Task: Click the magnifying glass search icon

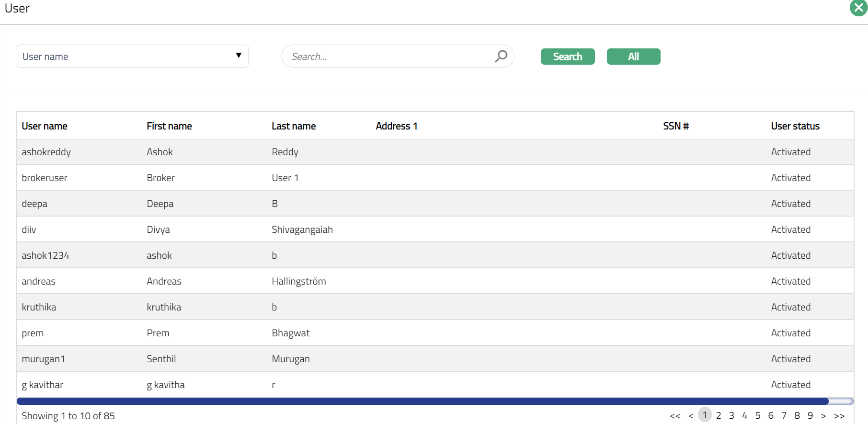Action: [x=501, y=56]
